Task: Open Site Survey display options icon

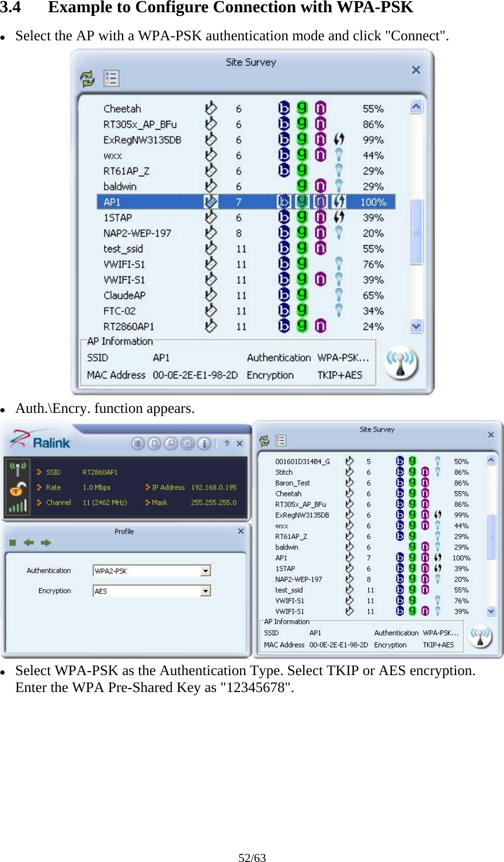Action: click(x=111, y=78)
